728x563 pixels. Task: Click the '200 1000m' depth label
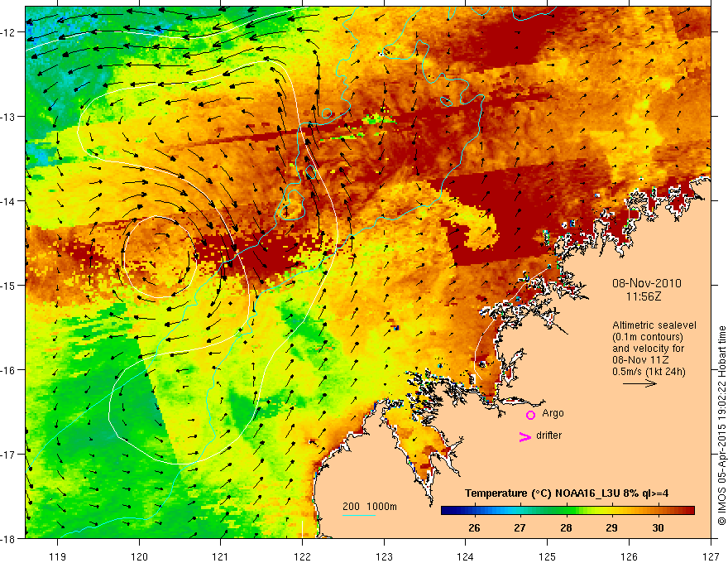click(370, 507)
